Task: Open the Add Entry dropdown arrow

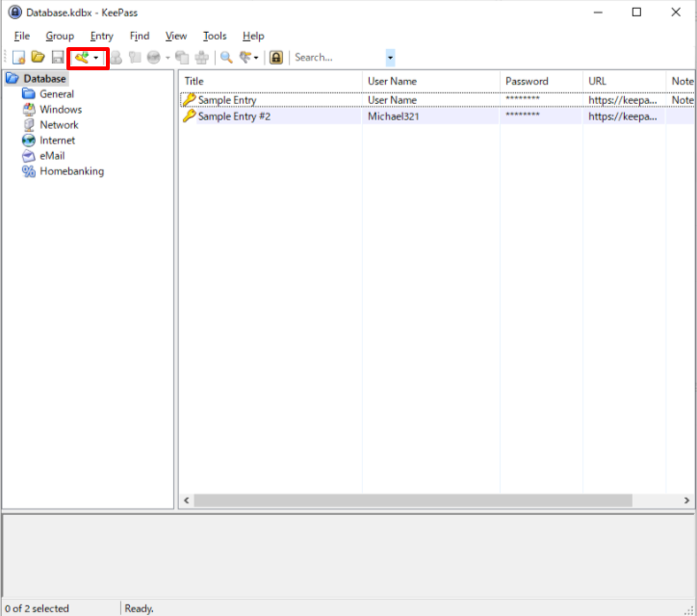Action: [x=96, y=58]
